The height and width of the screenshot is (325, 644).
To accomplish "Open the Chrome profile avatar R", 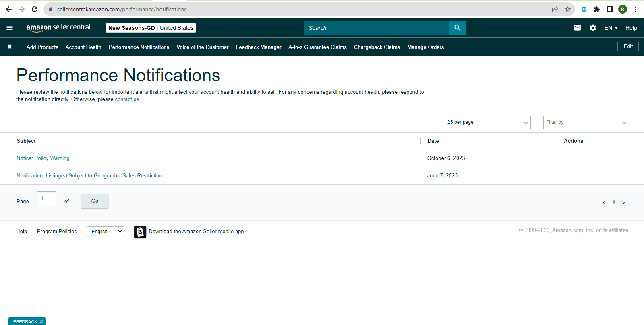I will coord(623,9).
